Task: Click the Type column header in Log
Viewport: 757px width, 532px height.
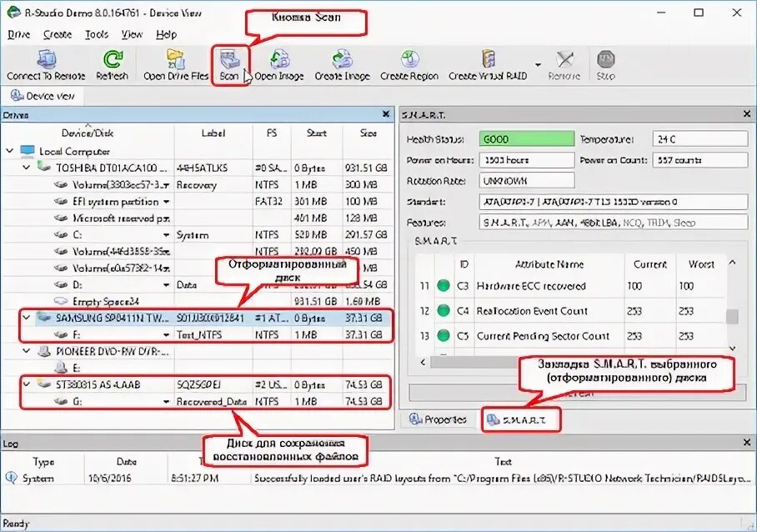Action: click(43, 462)
